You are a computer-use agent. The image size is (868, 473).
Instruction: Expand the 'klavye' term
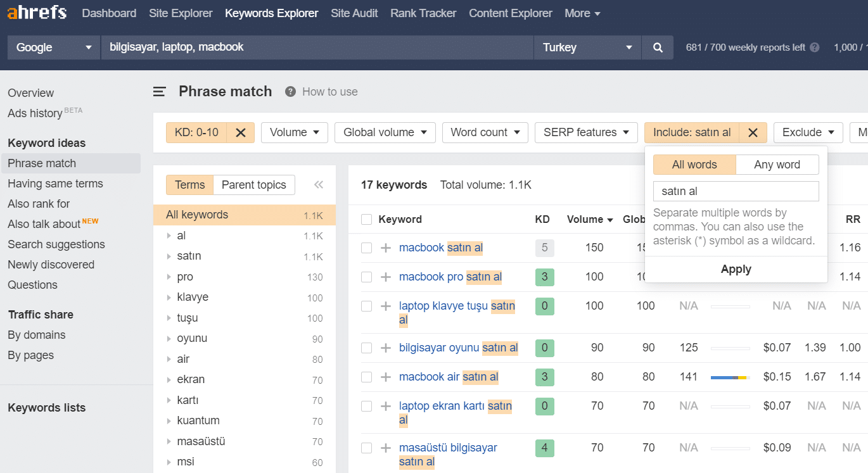coord(169,298)
